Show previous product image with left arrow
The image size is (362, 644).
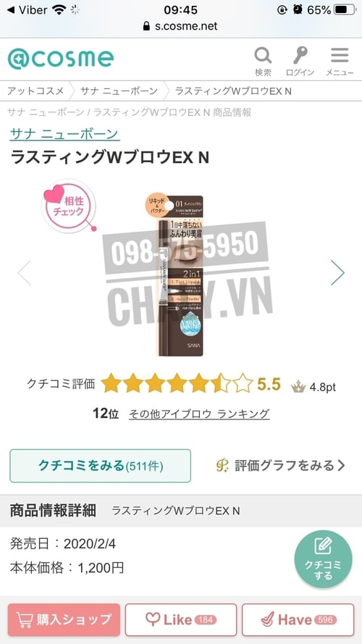(x=24, y=272)
